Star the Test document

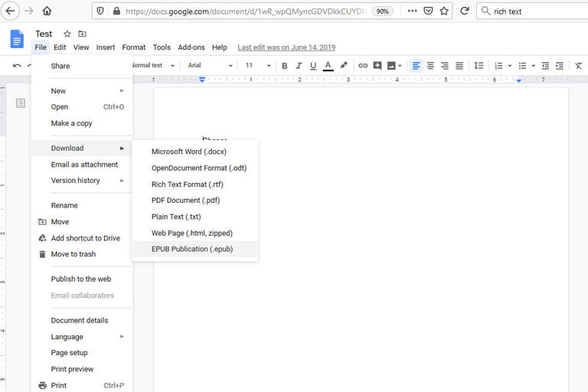[x=67, y=34]
